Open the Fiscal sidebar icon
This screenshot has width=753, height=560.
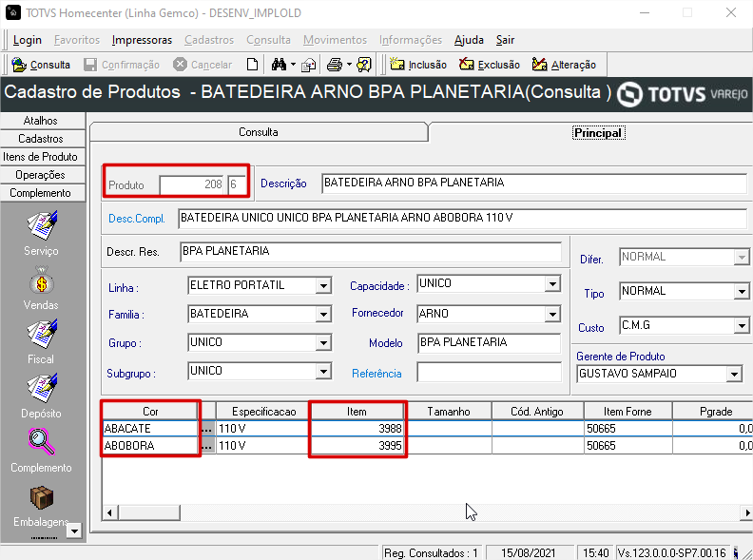(x=42, y=334)
